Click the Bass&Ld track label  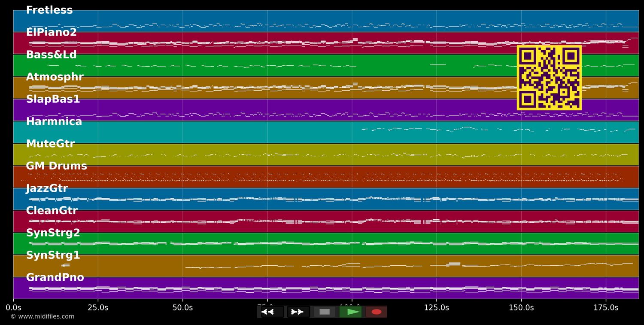coord(51,55)
